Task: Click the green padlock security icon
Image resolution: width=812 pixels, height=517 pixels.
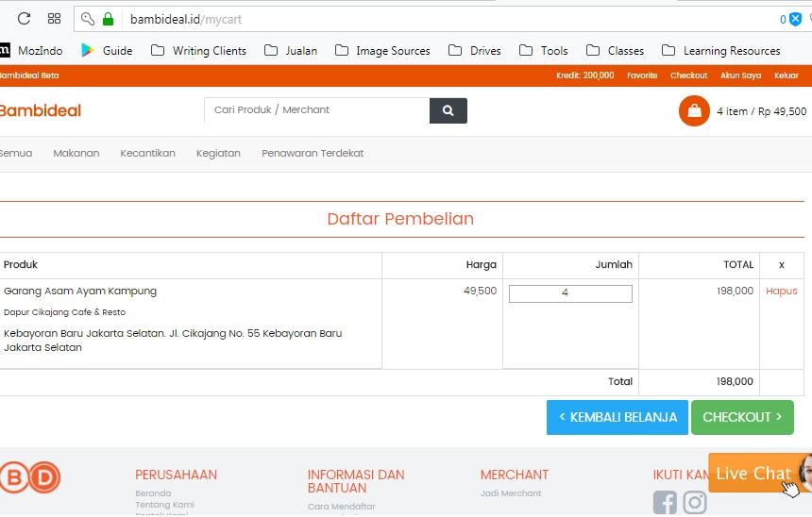Action: [x=108, y=19]
